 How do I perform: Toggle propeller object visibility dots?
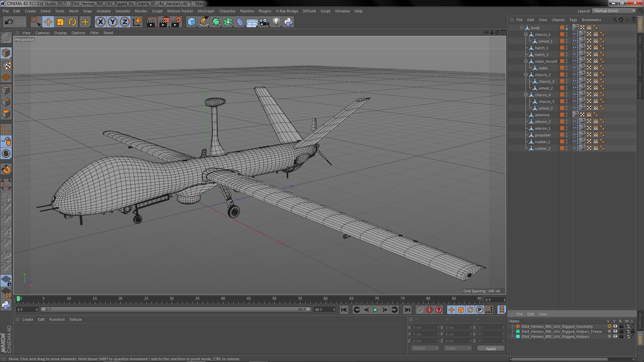click(x=567, y=135)
